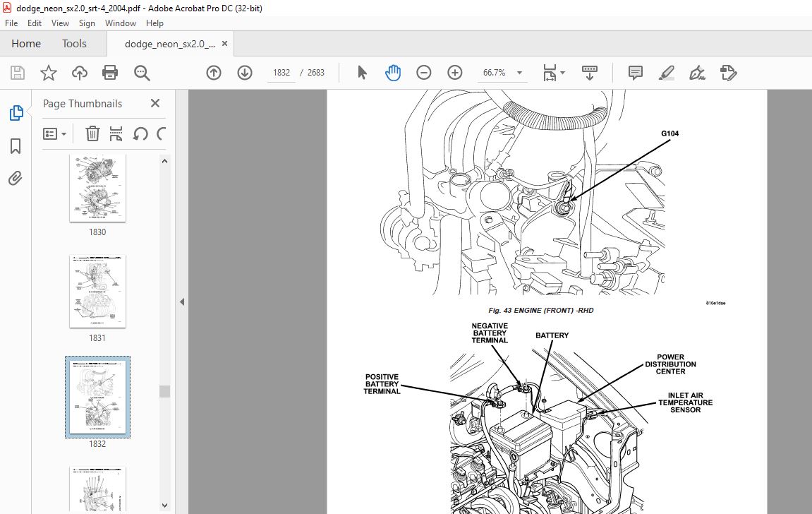Click the total pages text 2683

316,73
